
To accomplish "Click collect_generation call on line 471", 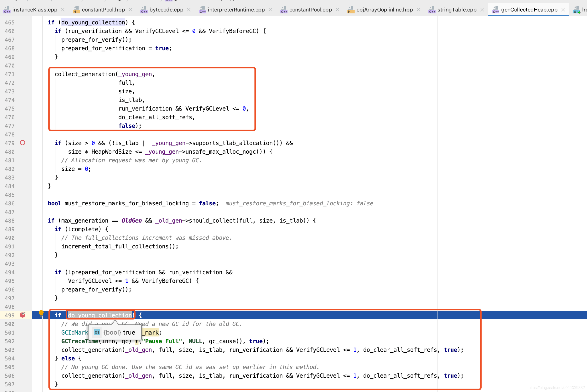I will (x=85, y=74).
